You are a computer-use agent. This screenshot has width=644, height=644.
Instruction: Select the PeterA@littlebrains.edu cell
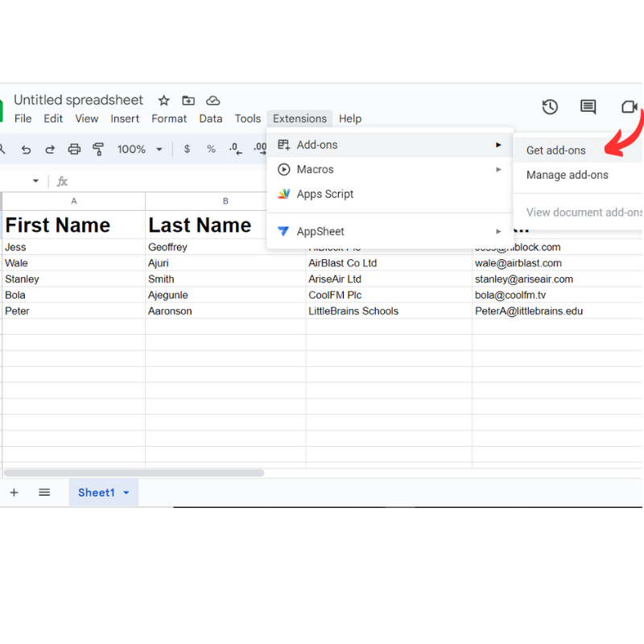click(557, 312)
